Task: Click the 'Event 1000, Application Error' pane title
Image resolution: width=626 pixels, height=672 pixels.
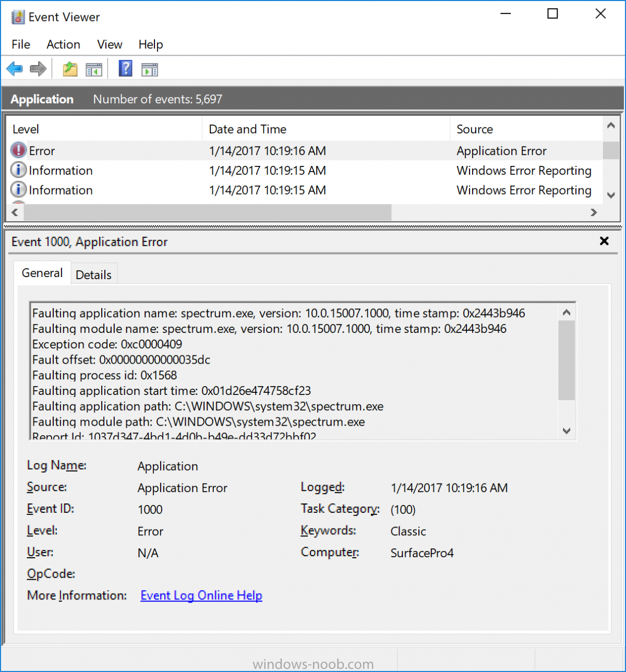Action: pyautogui.click(x=90, y=242)
